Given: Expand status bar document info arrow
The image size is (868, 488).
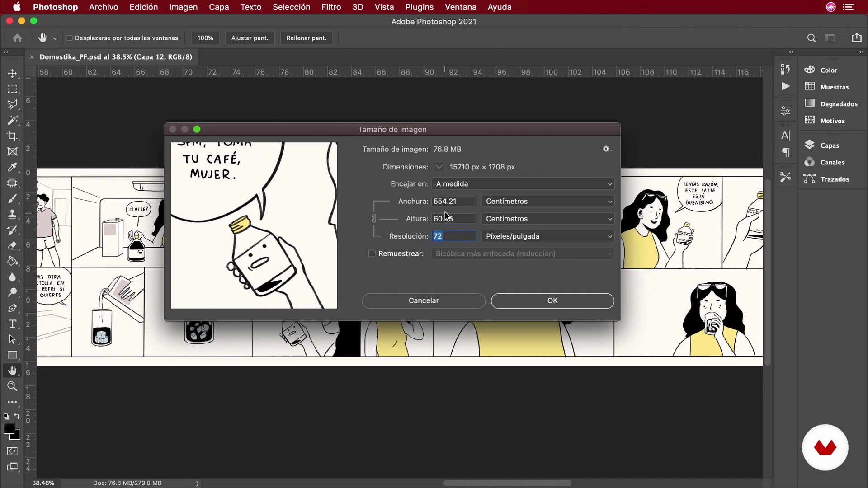Looking at the screenshot, I should (x=197, y=483).
